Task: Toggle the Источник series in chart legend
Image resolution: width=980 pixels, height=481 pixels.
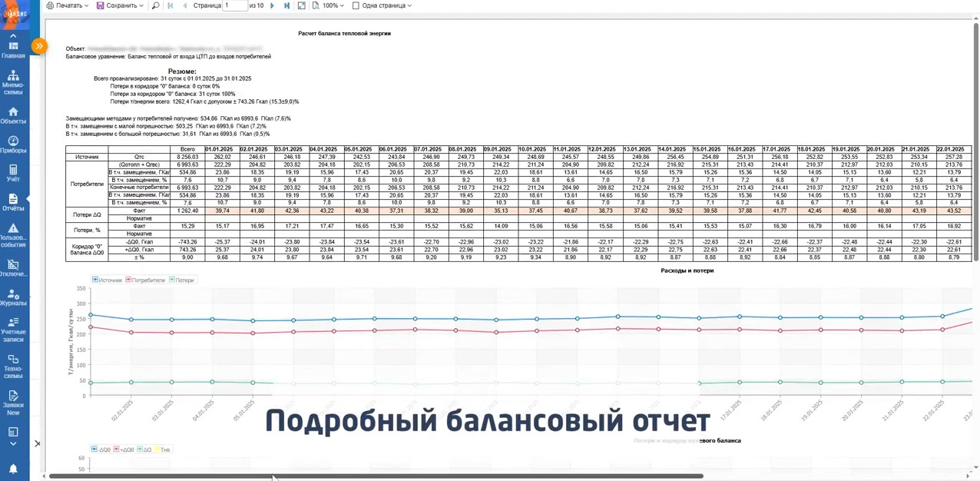Action: coord(108,280)
